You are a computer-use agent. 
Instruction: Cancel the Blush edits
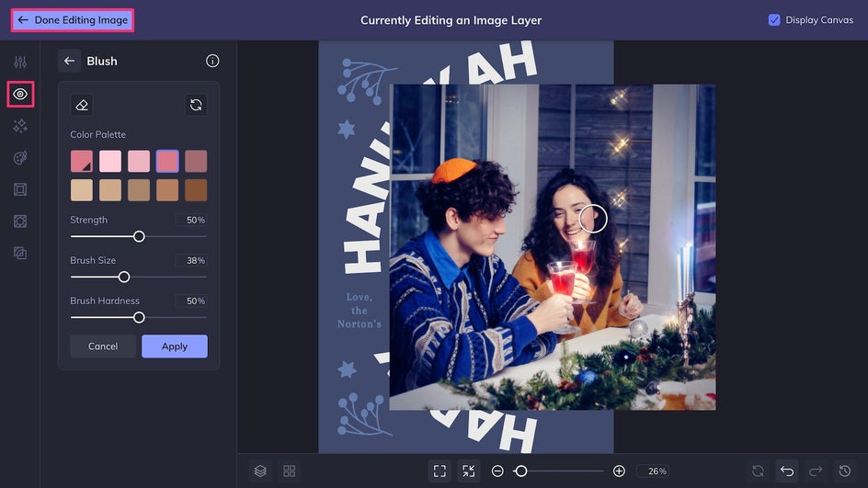pos(103,346)
